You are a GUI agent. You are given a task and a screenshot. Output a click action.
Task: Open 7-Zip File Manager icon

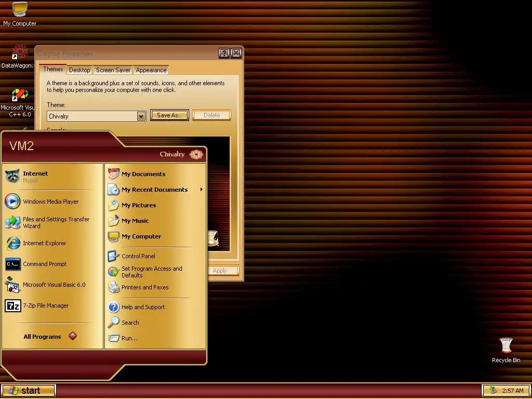click(12, 305)
